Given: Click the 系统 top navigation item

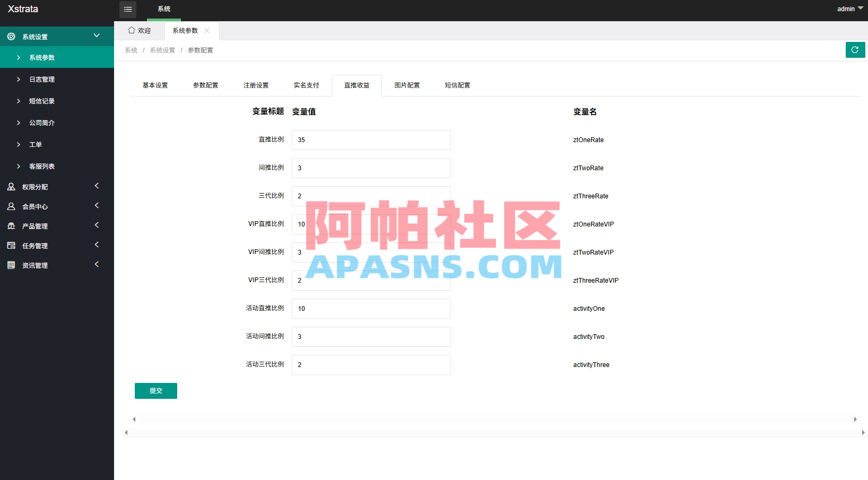Looking at the screenshot, I should point(164,9).
